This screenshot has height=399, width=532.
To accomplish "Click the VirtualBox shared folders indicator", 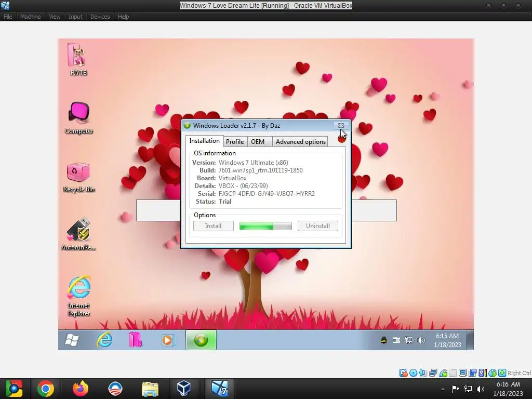I will tap(453, 373).
